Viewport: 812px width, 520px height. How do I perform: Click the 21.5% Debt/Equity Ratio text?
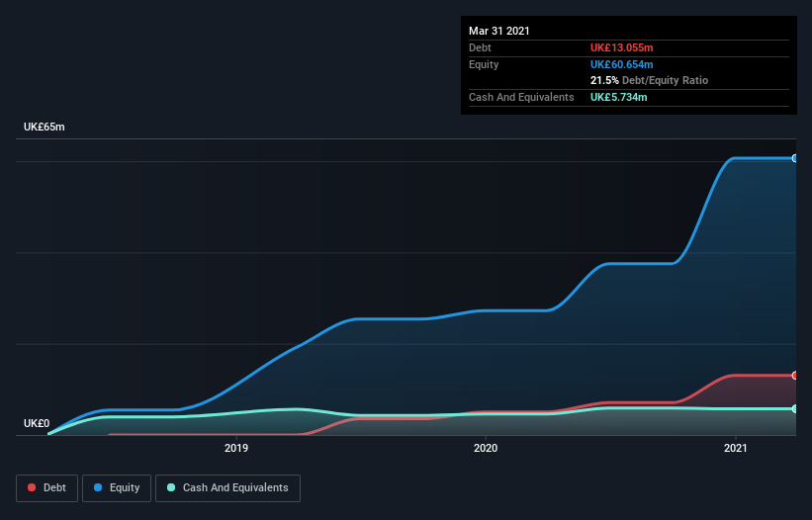click(649, 80)
